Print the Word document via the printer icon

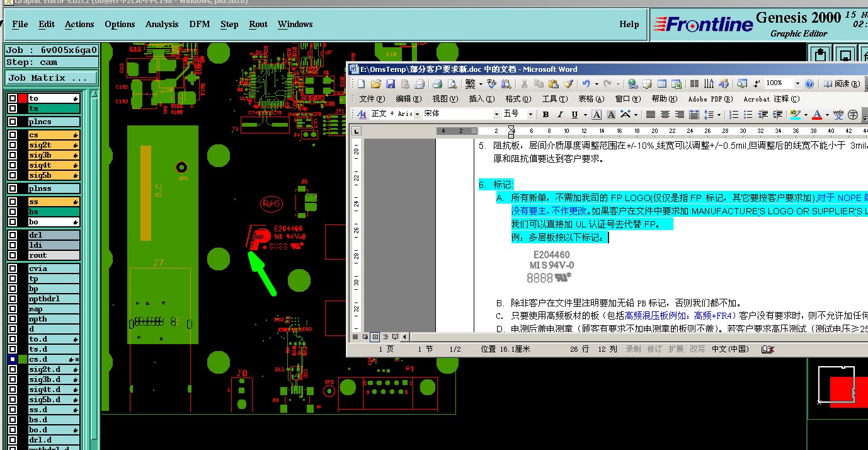point(437,83)
